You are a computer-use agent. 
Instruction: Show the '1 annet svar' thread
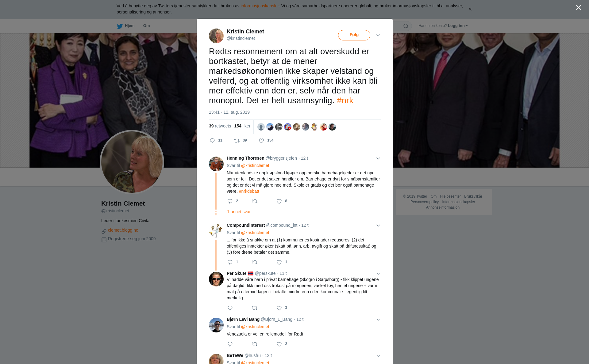coord(239,212)
